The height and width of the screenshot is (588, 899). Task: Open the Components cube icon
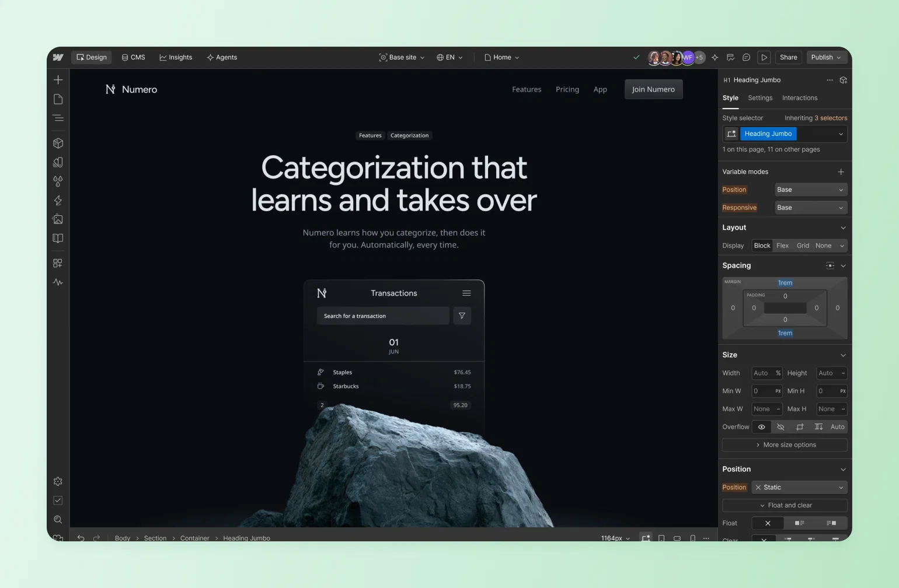(x=58, y=143)
